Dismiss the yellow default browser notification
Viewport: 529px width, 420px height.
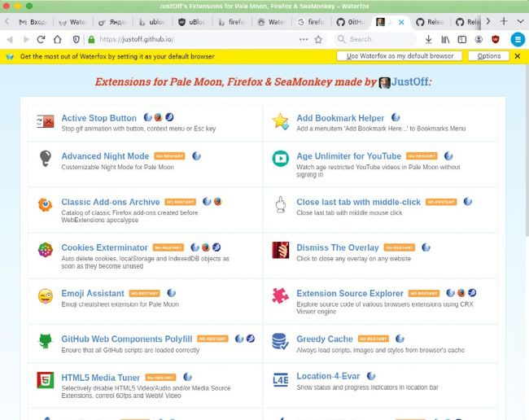pyautogui.click(x=517, y=56)
